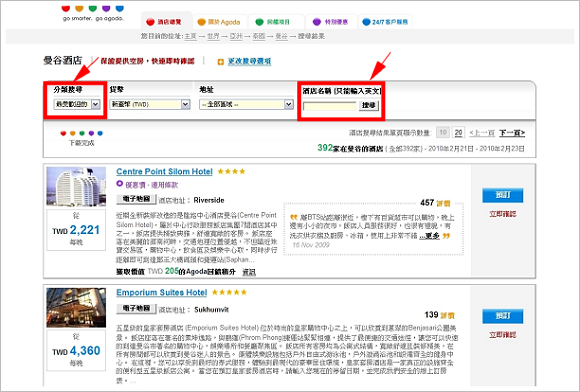Viewport: 580px width, 392px height.
Task: Show 10 results per page
Action: click(443, 132)
